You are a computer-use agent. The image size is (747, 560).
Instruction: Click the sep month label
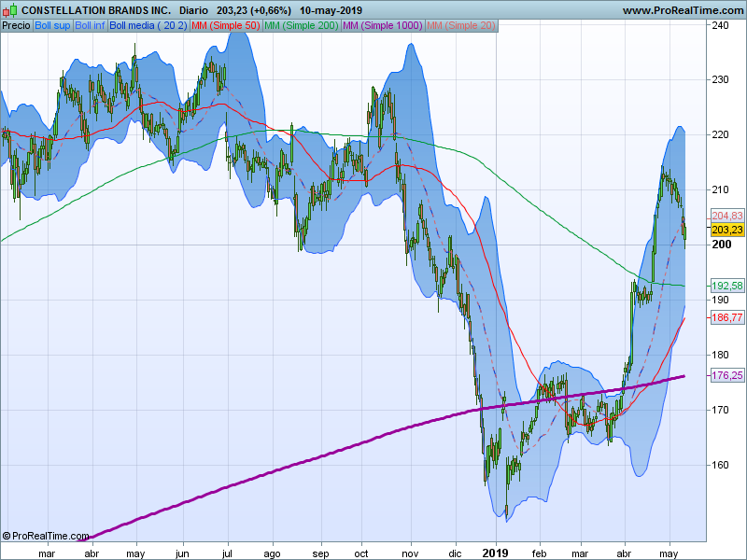pos(320,553)
